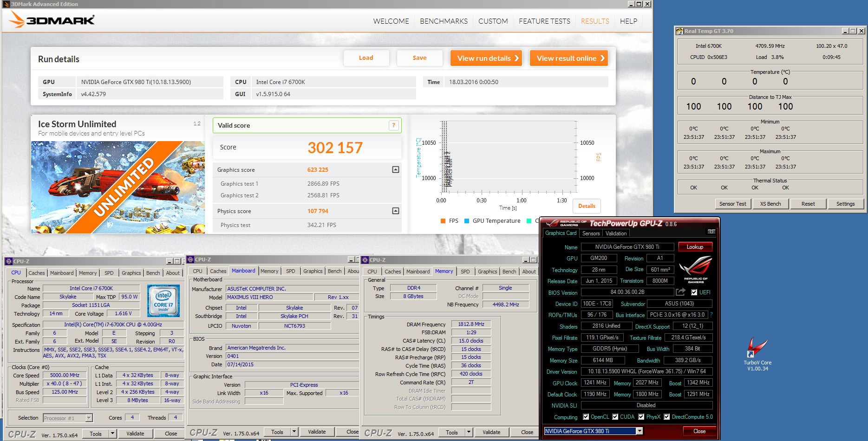Click the Intel Core i7 logo in CPU-Z
Image resolution: width=868 pixels, height=441 pixels.
[x=163, y=301]
